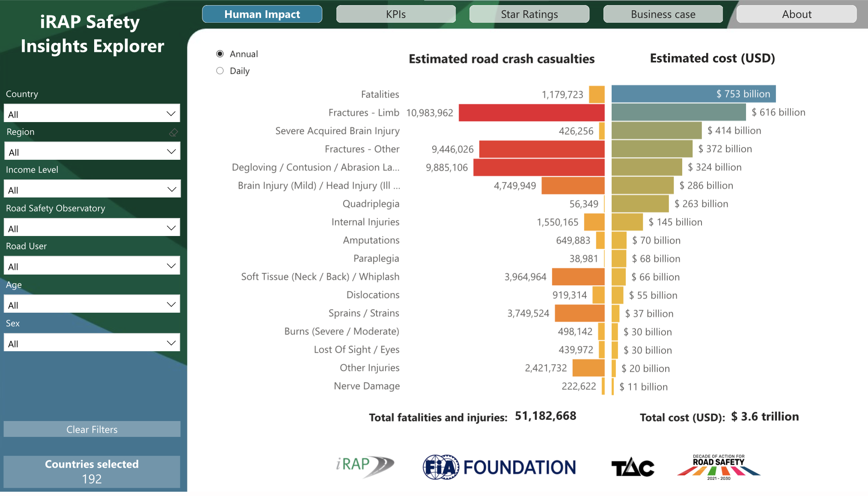This screenshot has height=496, width=868.
Task: Click the red Fractures - Limb casualties bar
Action: point(531,113)
